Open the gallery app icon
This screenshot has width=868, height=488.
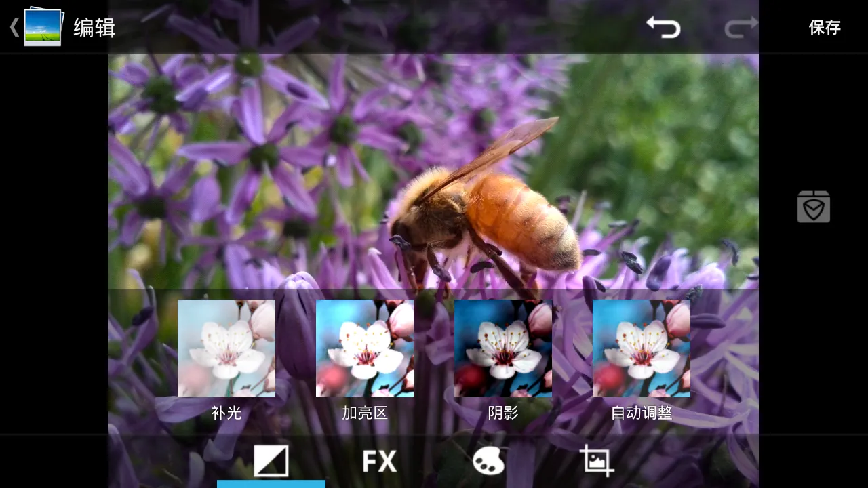pos(43,27)
